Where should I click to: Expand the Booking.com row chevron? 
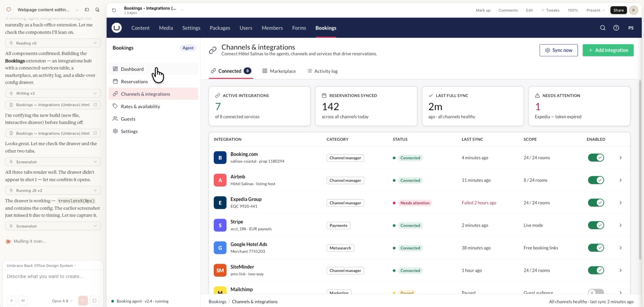coord(620,158)
